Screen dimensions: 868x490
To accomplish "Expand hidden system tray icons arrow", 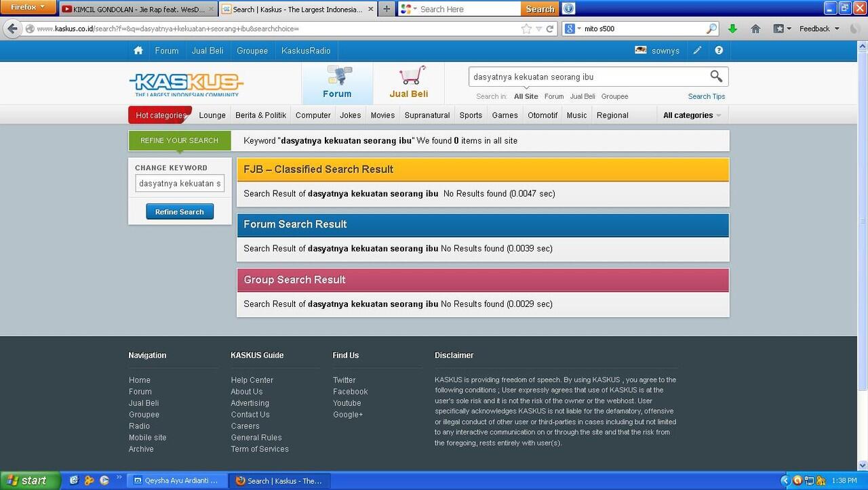I will 785,481.
